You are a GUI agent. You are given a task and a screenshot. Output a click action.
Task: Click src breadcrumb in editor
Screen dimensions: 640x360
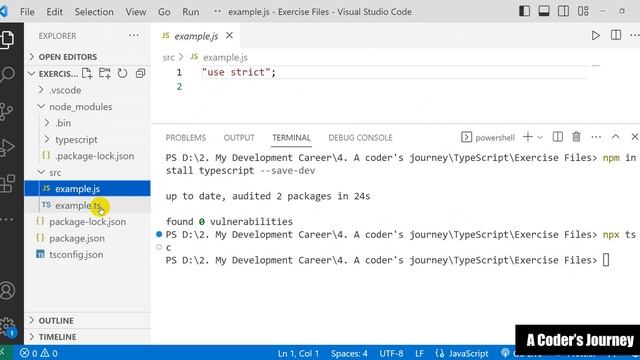point(168,58)
